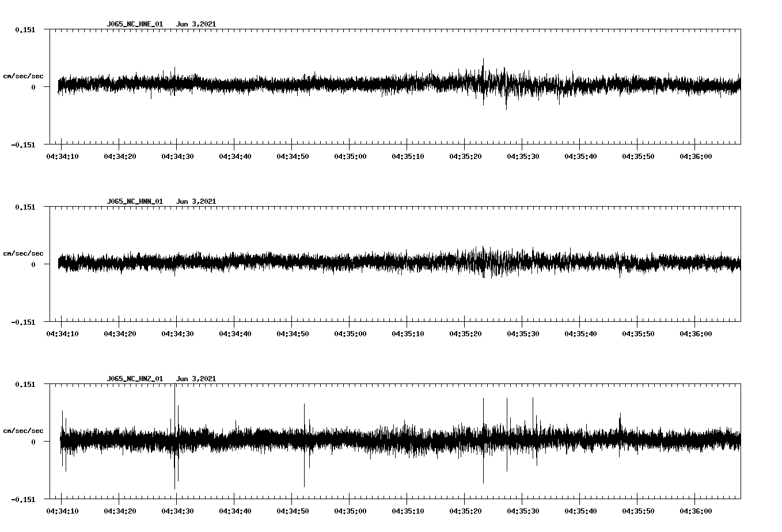Click the cm/sec/sec unit label on HNE plot
The width and height of the screenshot is (782, 532).
[23, 76]
